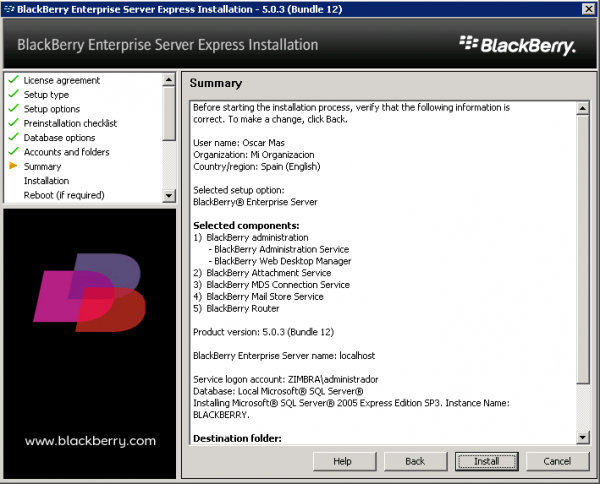Click the 'Before starting the installation process' paragraph
This screenshot has width=600, height=484.
(351, 113)
